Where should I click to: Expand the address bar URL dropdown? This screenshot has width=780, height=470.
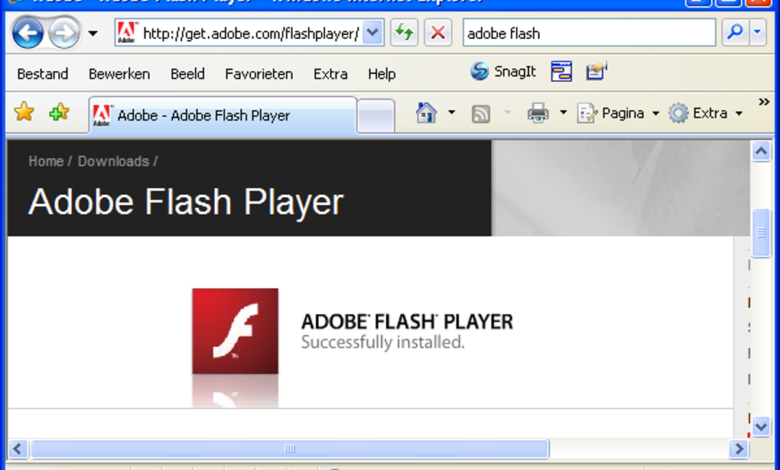pyautogui.click(x=373, y=33)
